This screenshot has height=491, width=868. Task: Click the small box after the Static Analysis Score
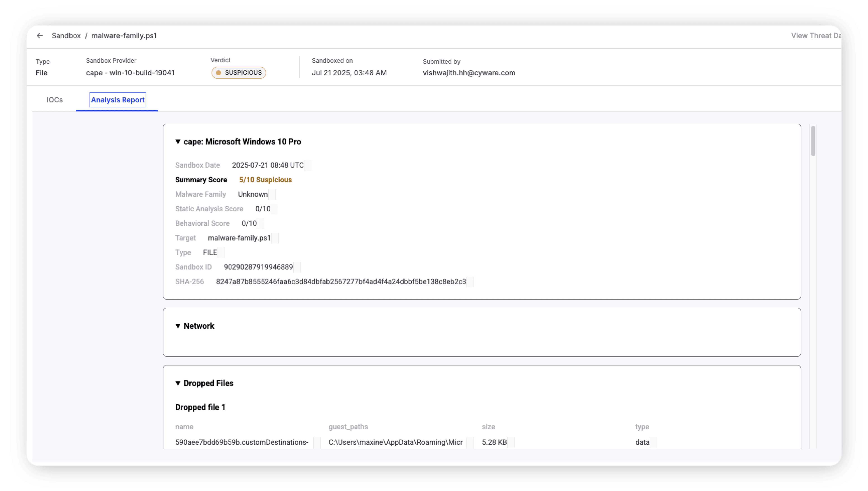275,209
